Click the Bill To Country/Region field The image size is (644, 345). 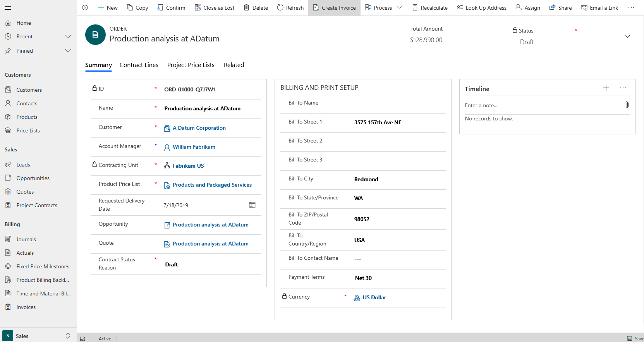click(399, 240)
